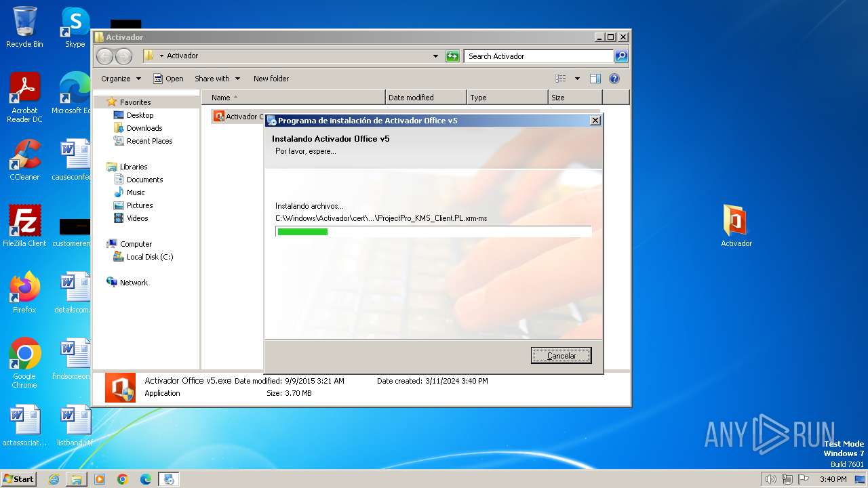Open Videos library
The image size is (868, 488).
point(137,218)
